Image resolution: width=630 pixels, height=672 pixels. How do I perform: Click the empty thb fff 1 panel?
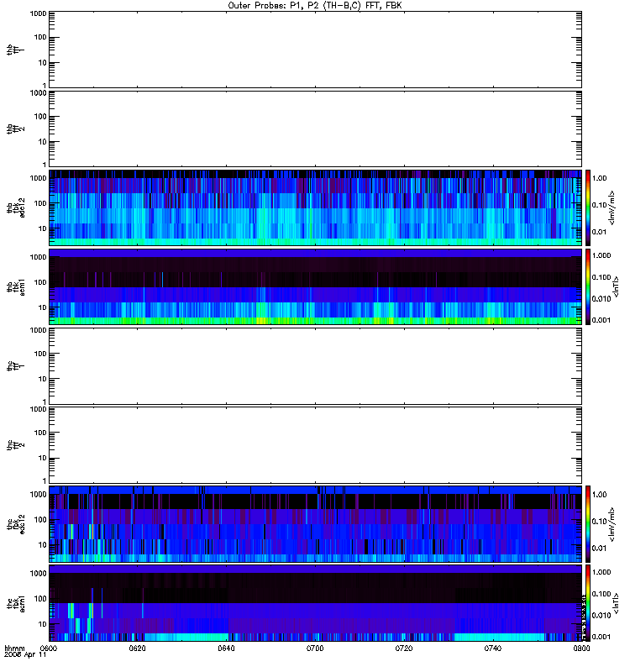315,50
